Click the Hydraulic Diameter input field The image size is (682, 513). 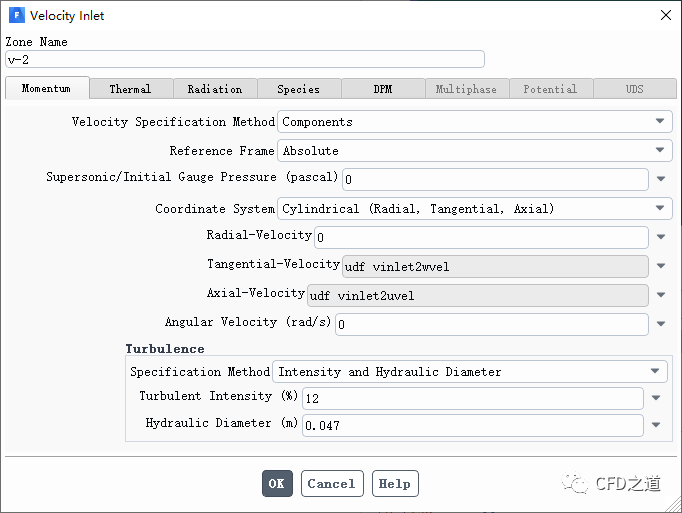[x=472, y=426]
